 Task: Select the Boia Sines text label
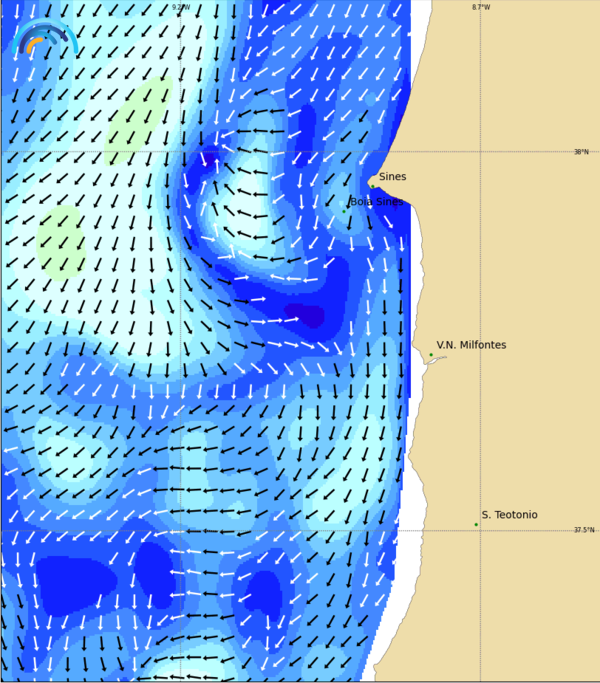click(377, 201)
